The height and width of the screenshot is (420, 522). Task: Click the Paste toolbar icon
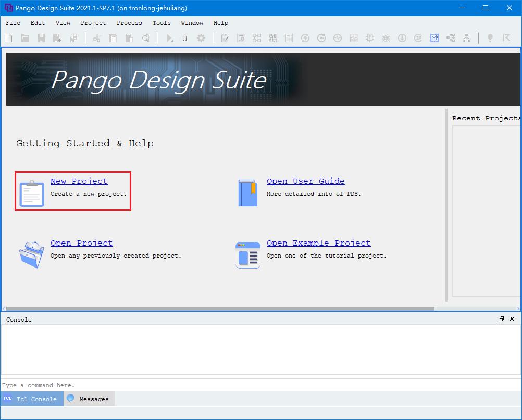pos(129,38)
